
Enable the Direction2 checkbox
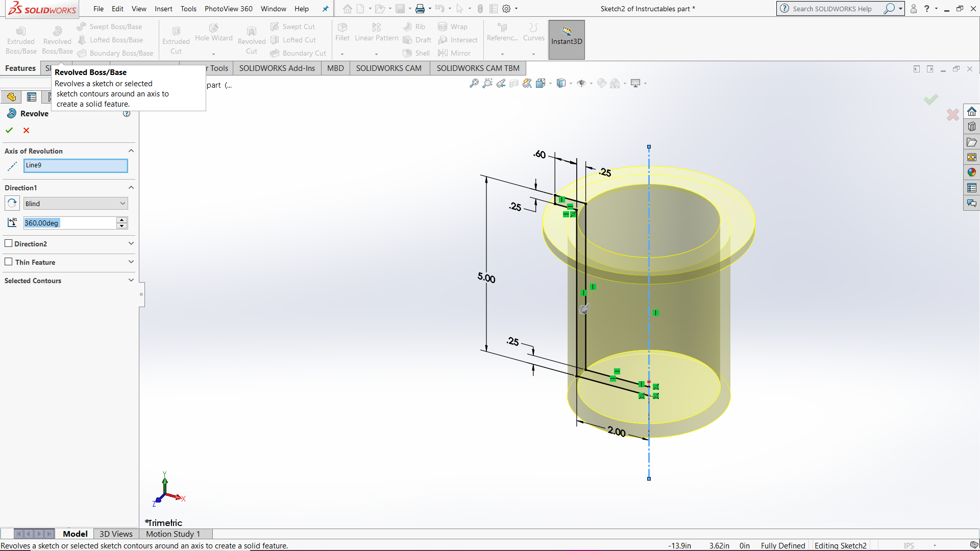(9, 243)
